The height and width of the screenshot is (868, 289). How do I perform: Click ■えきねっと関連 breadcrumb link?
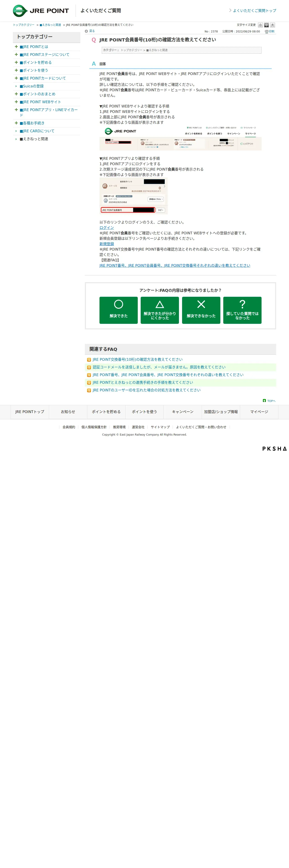(50, 25)
